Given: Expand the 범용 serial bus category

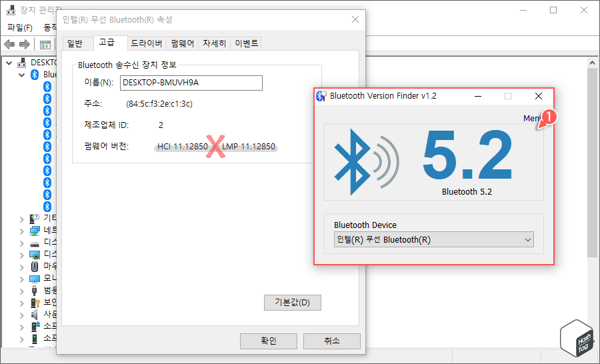Looking at the screenshot, I should (22, 291).
